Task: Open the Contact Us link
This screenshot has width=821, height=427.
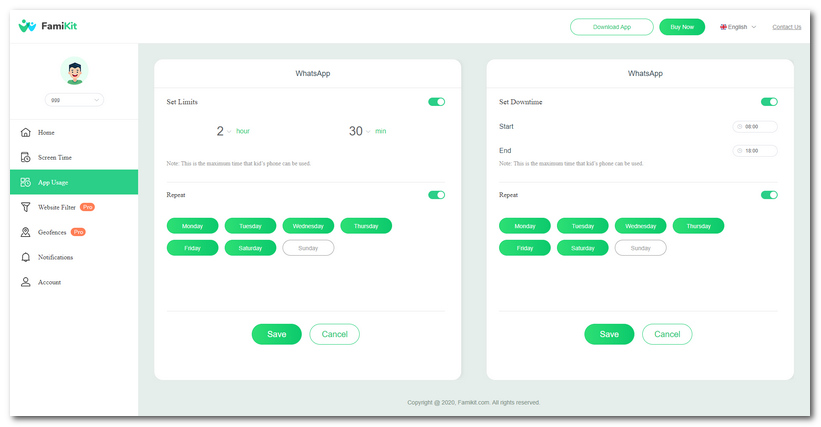Action: (x=786, y=27)
